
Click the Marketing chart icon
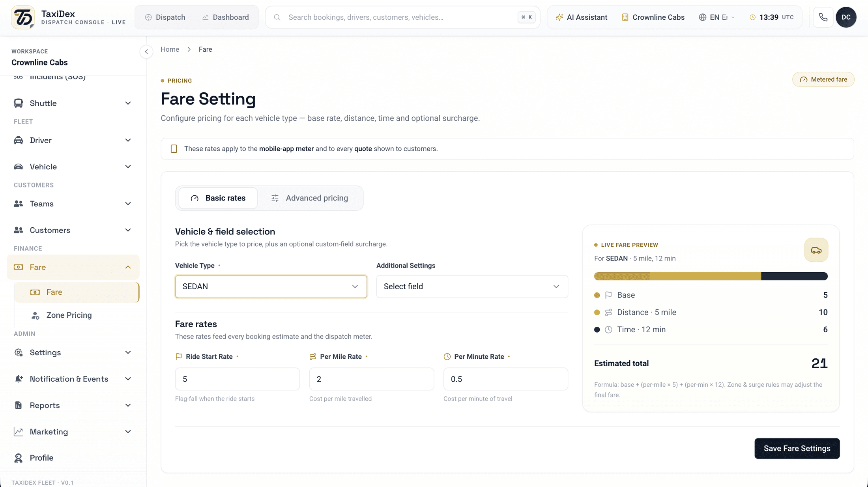tap(18, 432)
